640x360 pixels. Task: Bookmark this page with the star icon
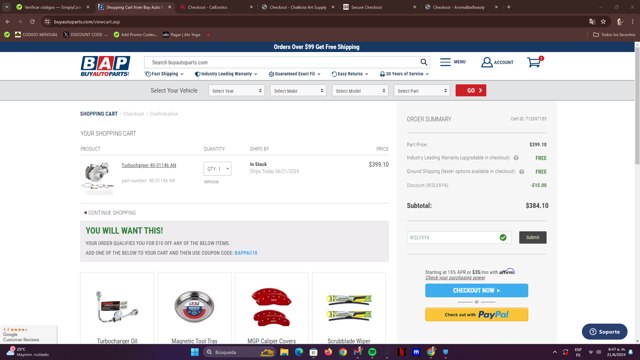tap(603, 22)
